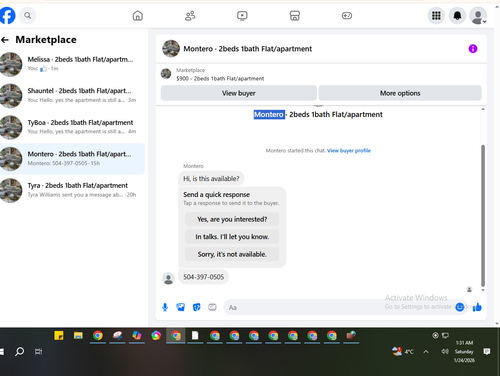
Task: Click the chat scrollbar up arrow
Action: [x=483, y=109]
